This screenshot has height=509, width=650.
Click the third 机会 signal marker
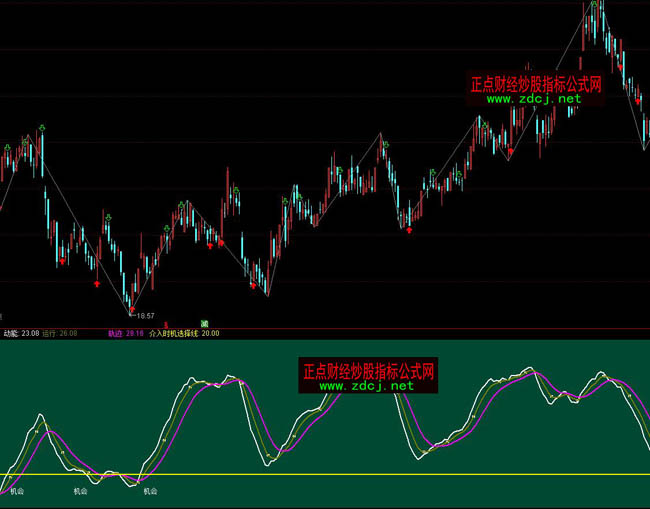tap(150, 492)
